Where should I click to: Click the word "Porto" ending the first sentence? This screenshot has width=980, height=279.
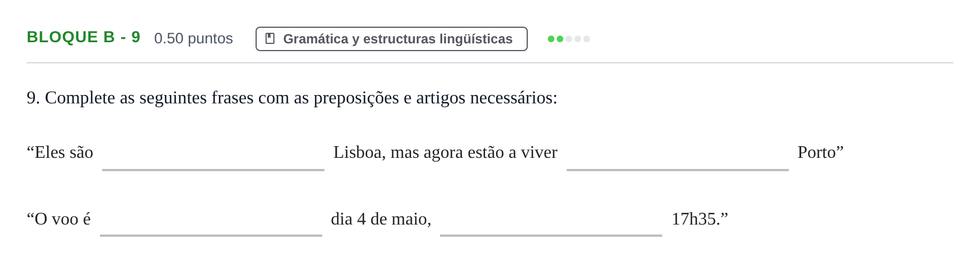tap(817, 152)
